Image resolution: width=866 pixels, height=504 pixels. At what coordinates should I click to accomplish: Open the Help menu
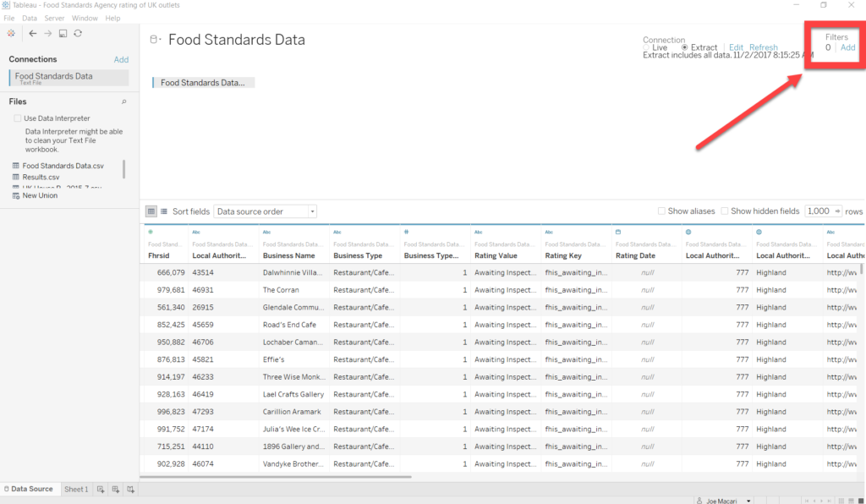point(112,19)
